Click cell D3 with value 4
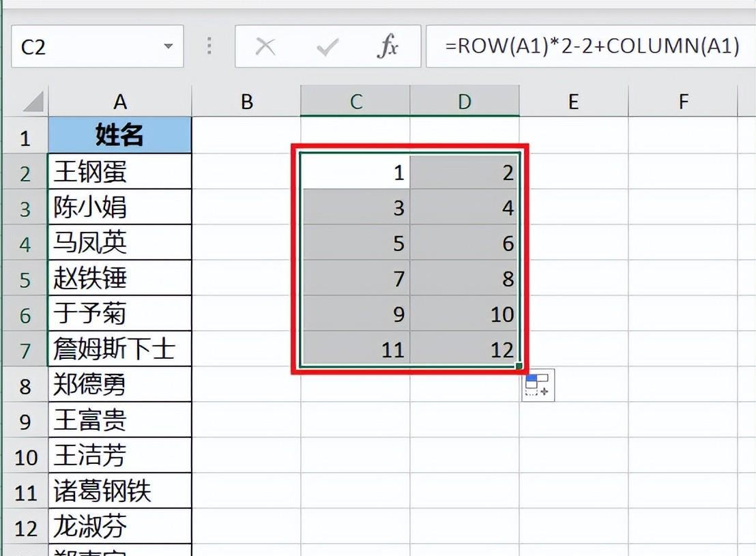The width and height of the screenshot is (756, 556). point(465,207)
